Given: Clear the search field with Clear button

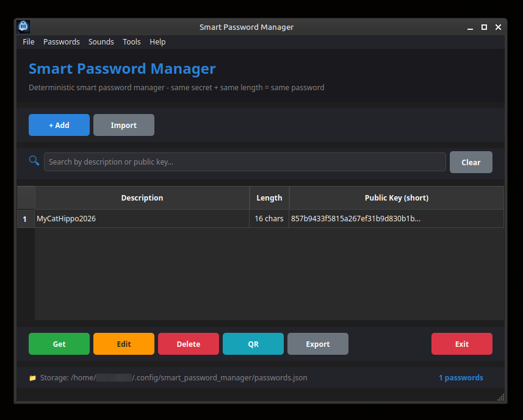Looking at the screenshot, I should 471,162.
